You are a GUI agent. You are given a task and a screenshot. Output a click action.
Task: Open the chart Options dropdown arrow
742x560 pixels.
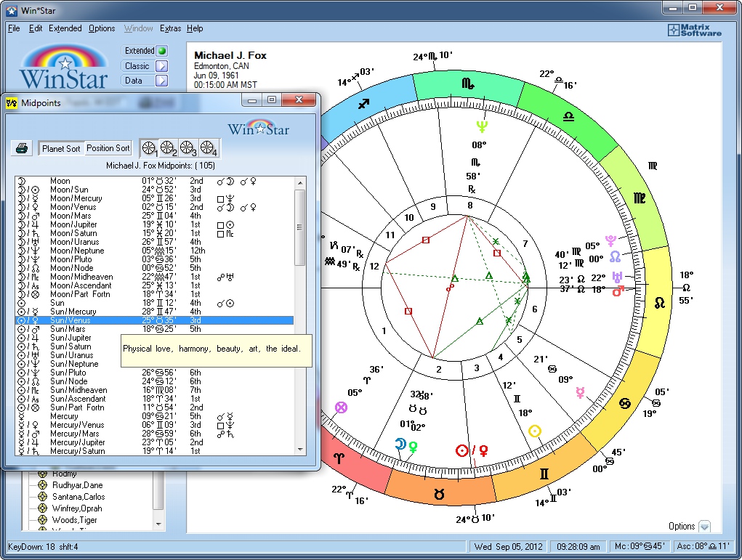click(704, 527)
